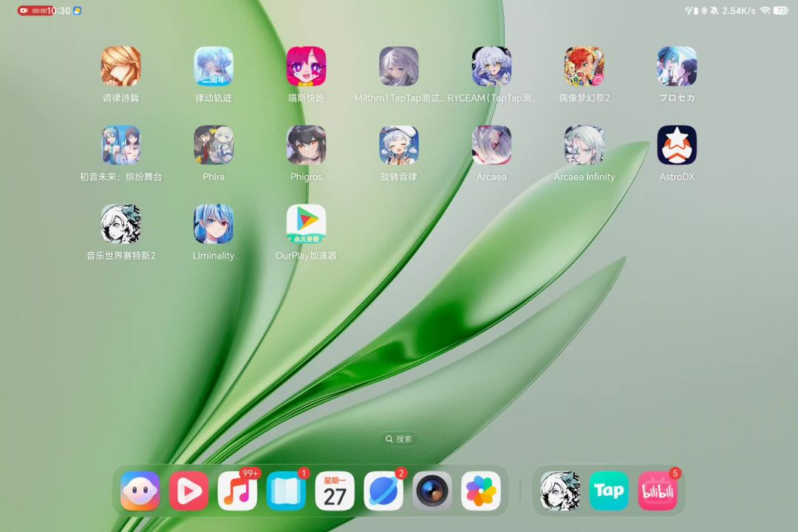Open the blue book reader dock app
Screen dimensions: 798x532
pyautogui.click(x=286, y=491)
